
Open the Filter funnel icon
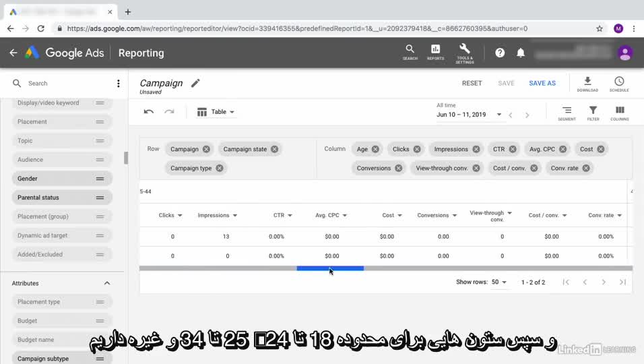coord(593,112)
